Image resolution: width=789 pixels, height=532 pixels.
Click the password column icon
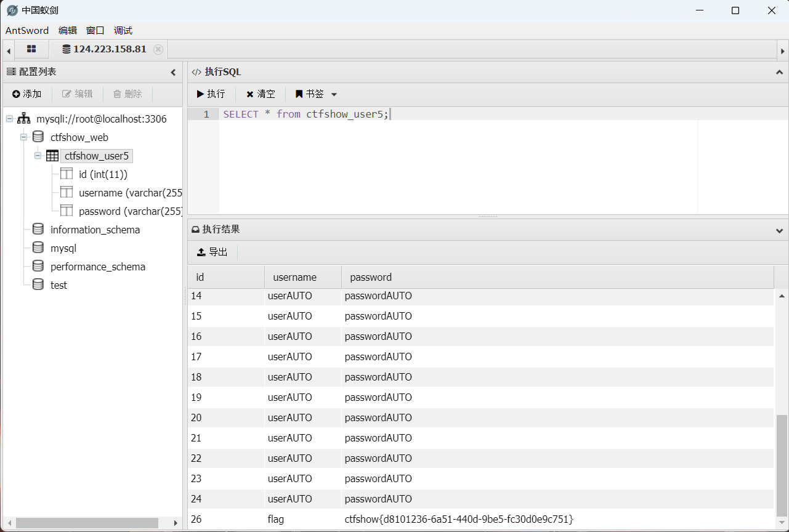click(x=67, y=211)
